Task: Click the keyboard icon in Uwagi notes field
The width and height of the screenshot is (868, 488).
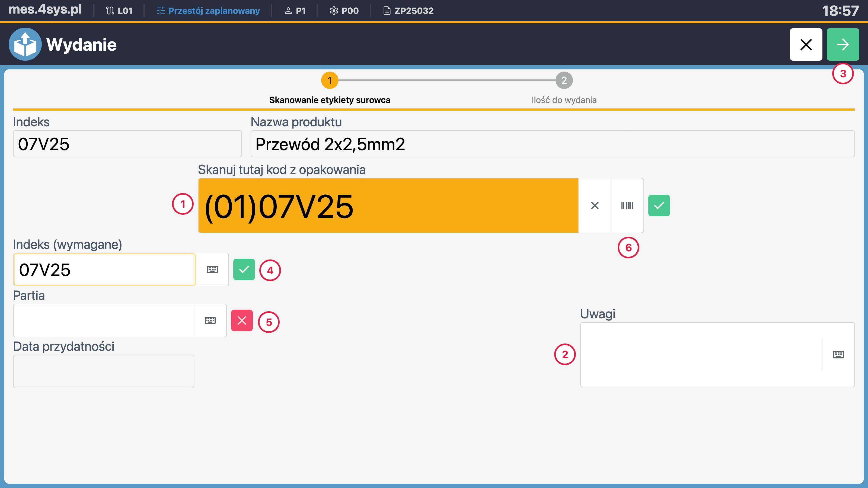Action: click(838, 354)
